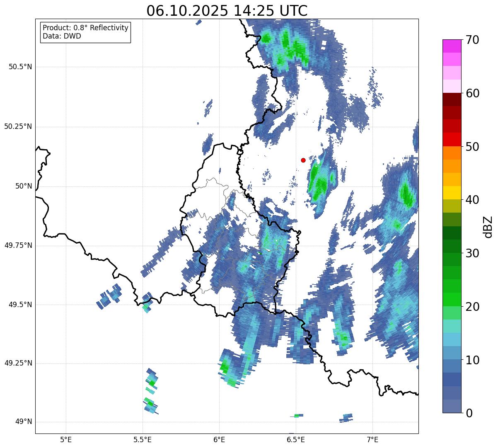Click the colorbar tick label 20
This screenshot has width=498, height=448.
472,307
